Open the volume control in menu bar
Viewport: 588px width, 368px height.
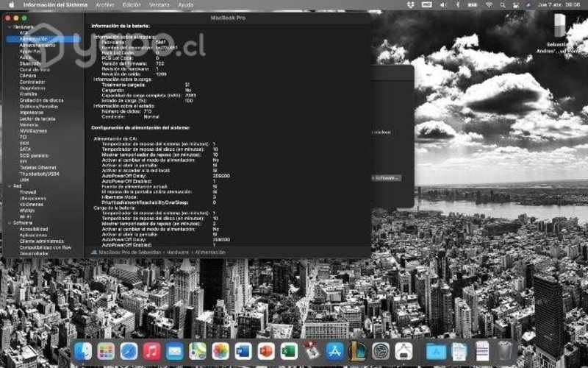pyautogui.click(x=443, y=5)
